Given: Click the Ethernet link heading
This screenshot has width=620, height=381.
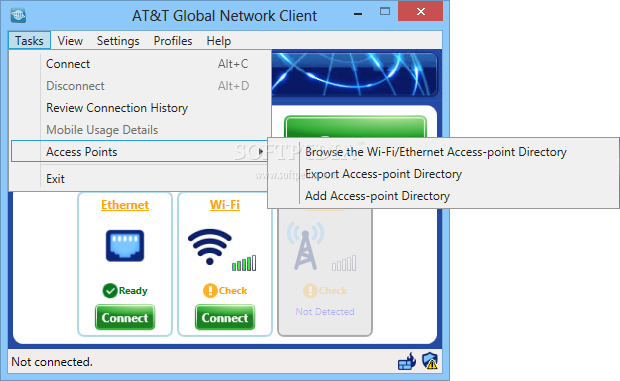Looking at the screenshot, I should coord(125,205).
